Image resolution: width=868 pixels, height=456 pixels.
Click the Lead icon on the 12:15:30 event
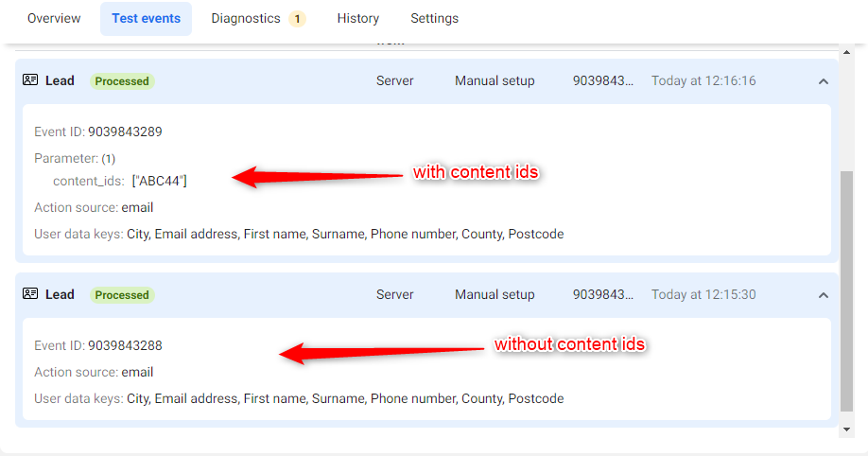(x=30, y=293)
